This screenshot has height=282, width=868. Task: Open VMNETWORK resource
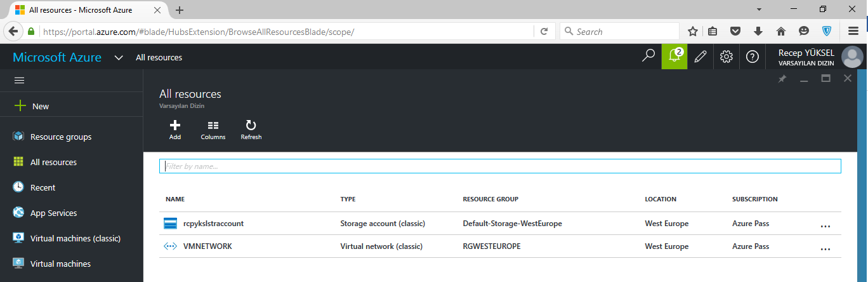point(207,246)
